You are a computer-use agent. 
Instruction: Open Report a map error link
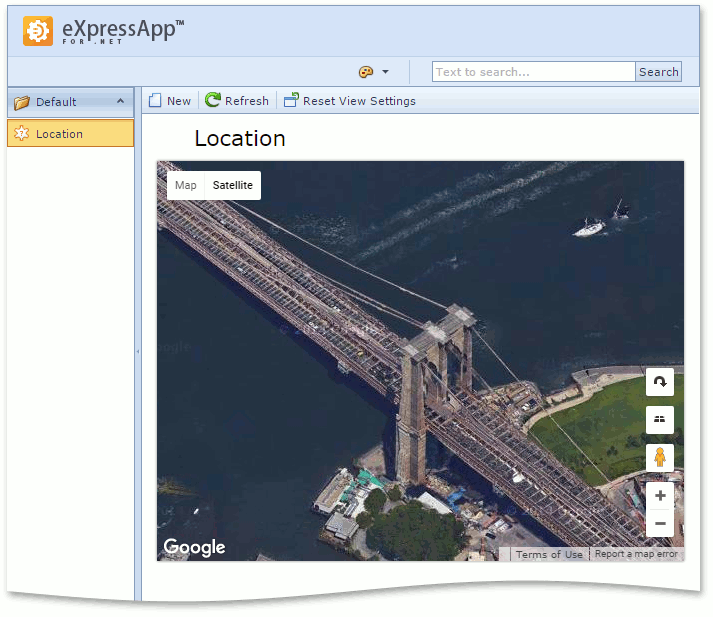(636, 554)
